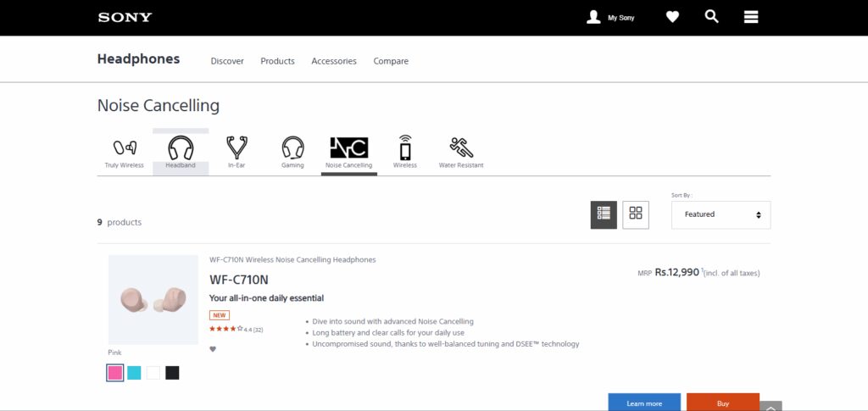Click the orange Buy button
This screenshot has height=411, width=868.
pos(723,403)
